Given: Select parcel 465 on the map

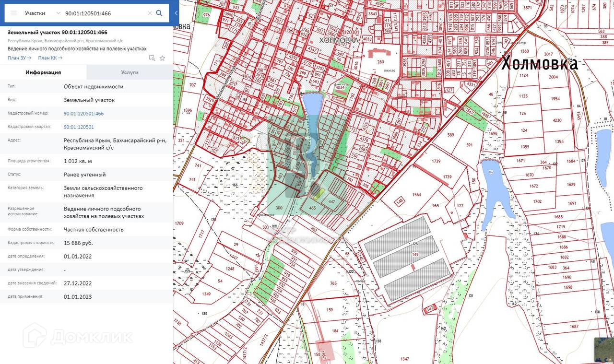Looking at the screenshot, I should click(313, 209).
